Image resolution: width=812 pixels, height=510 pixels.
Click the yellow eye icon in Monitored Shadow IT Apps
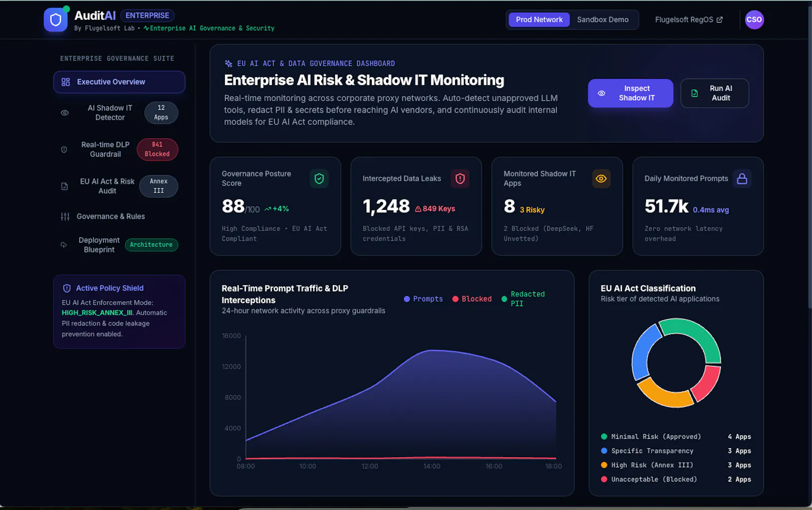tap(601, 178)
